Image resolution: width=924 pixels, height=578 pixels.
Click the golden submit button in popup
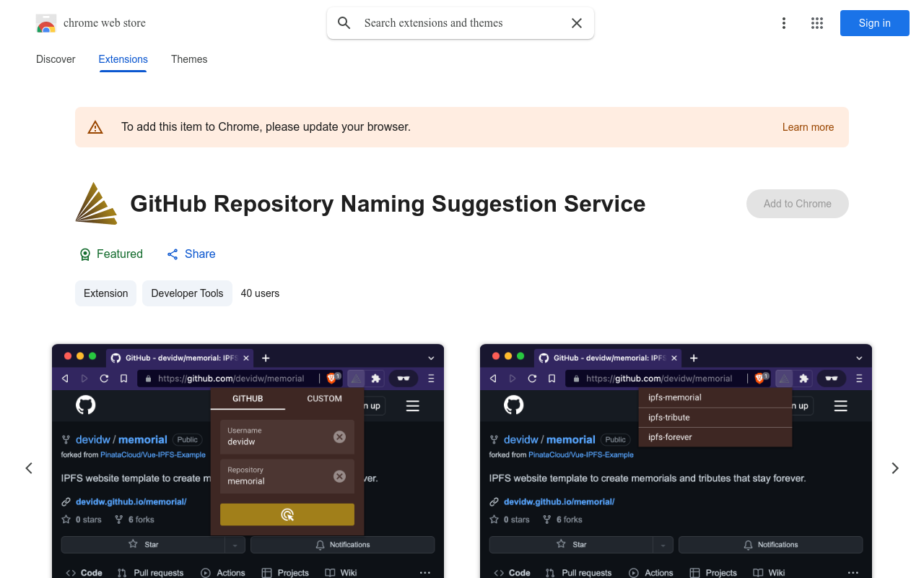[x=287, y=514]
